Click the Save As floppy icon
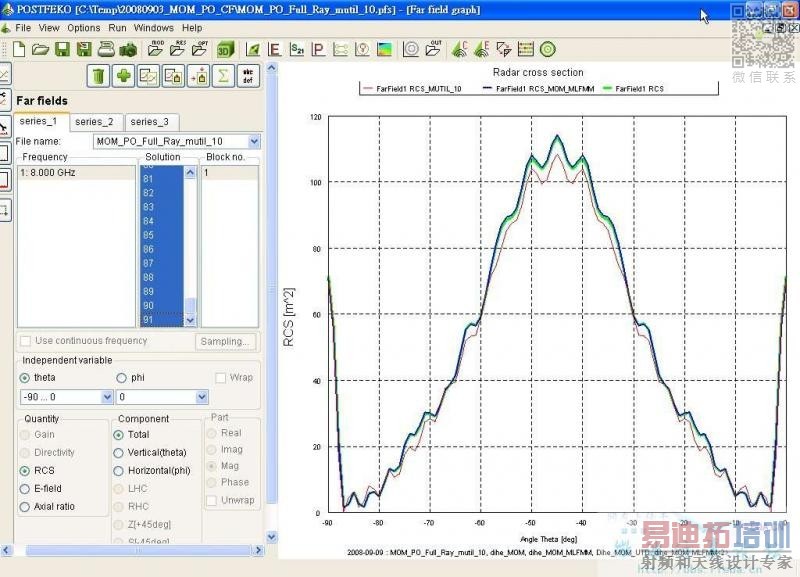800x577 pixels. 84,49
